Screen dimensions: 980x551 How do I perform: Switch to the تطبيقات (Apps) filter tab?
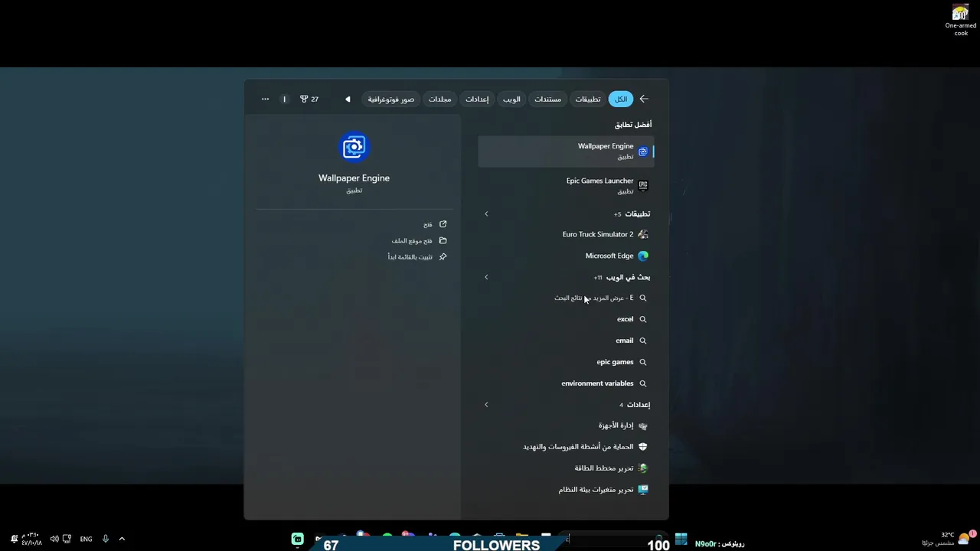588,99
